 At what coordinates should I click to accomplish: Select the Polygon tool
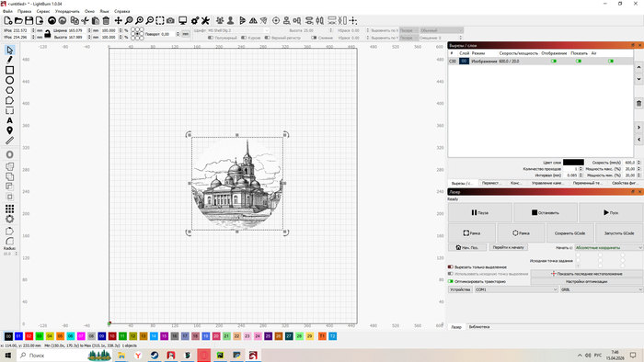pos(9,90)
